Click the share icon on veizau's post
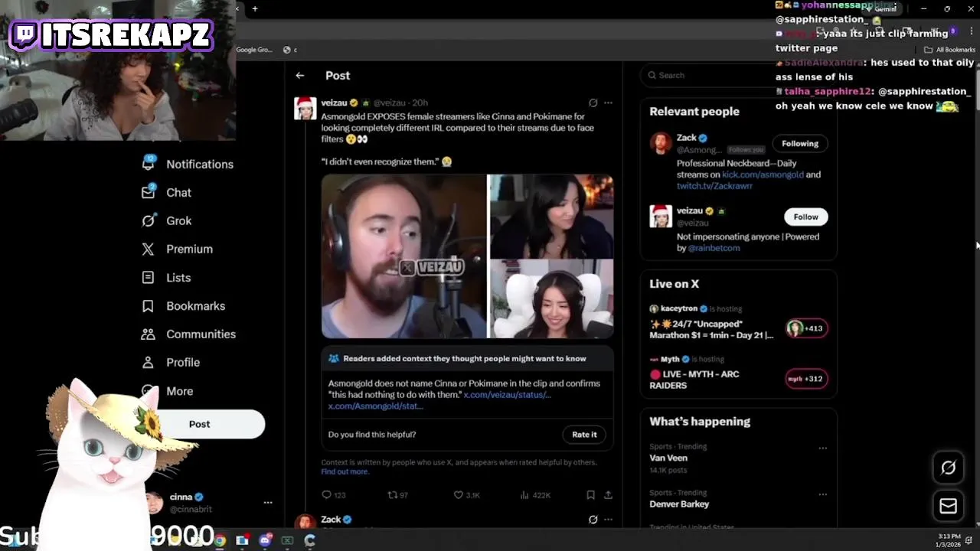The width and height of the screenshot is (980, 551). pyautogui.click(x=608, y=495)
